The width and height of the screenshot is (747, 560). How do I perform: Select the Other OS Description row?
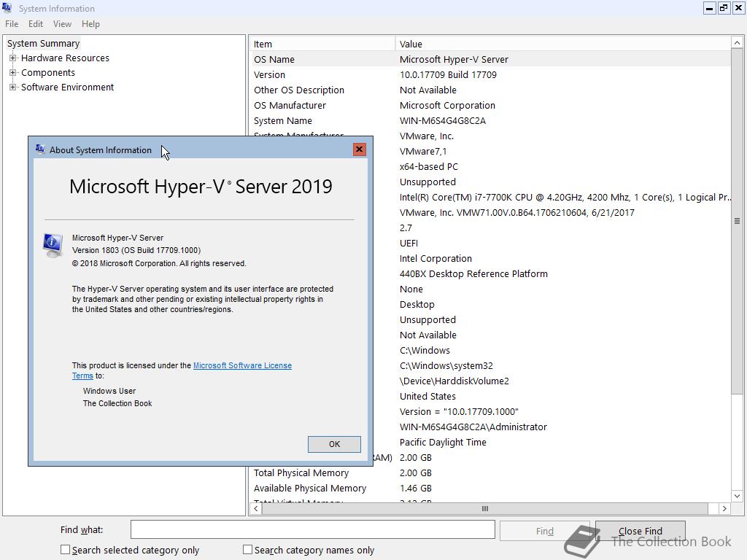(490, 90)
